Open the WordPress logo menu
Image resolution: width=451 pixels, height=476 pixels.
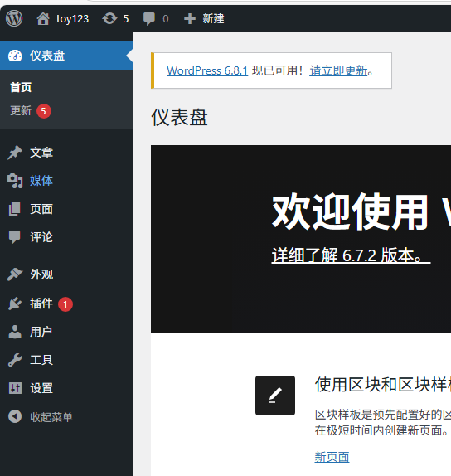[x=14, y=18]
